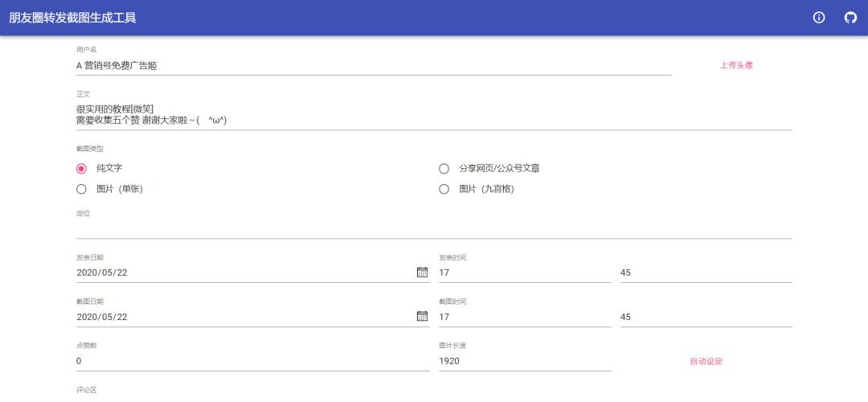Select 图片（单张） radio button
This screenshot has height=402, width=868.
tap(81, 189)
